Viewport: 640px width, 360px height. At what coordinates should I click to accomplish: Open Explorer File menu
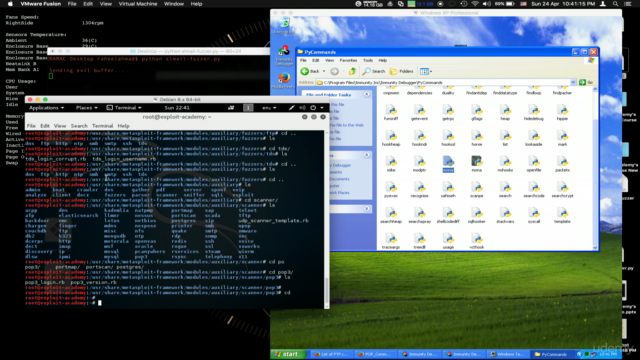coord(303,60)
